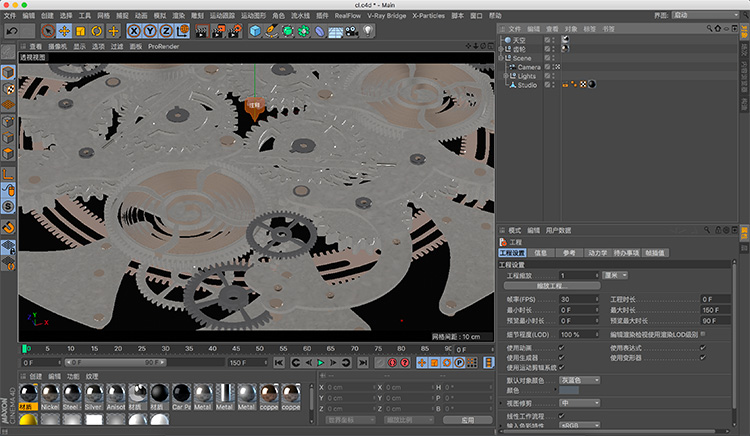Toggle the 使用运动剪辑系统 checkbox
Screen dimensions: 750x436
click(x=561, y=368)
